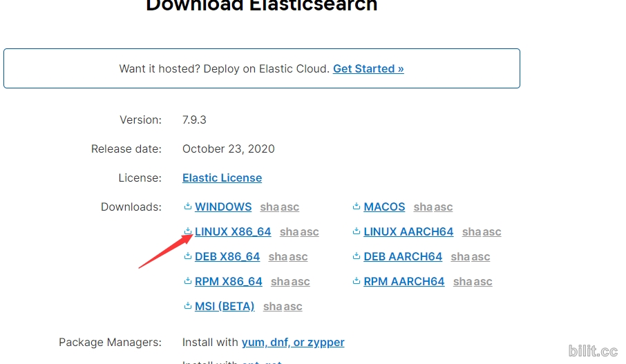Click the Want it hosted? banner text

(225, 68)
